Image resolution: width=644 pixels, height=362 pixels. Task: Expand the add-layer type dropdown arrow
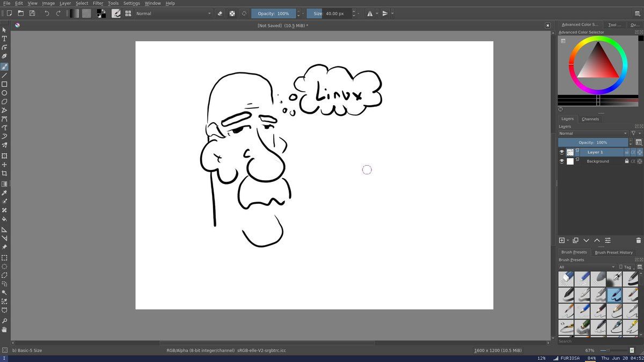[x=568, y=241]
